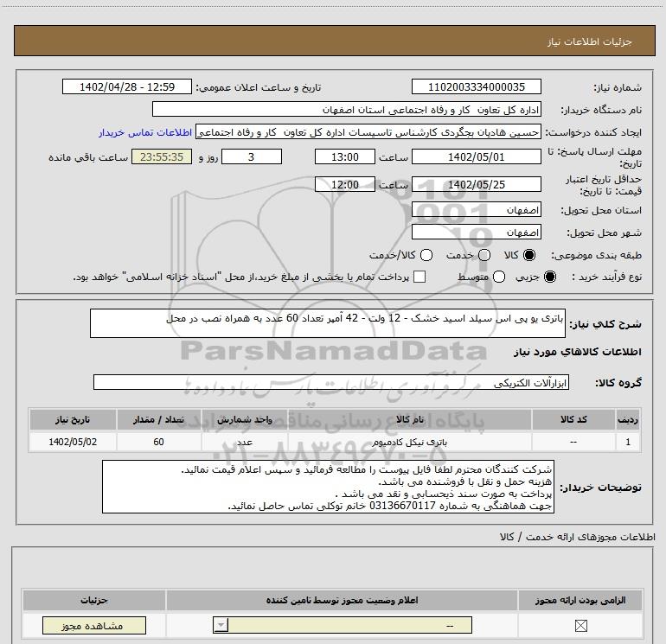Choose جزیی purchase process type
666x644 pixels.
pos(549,277)
